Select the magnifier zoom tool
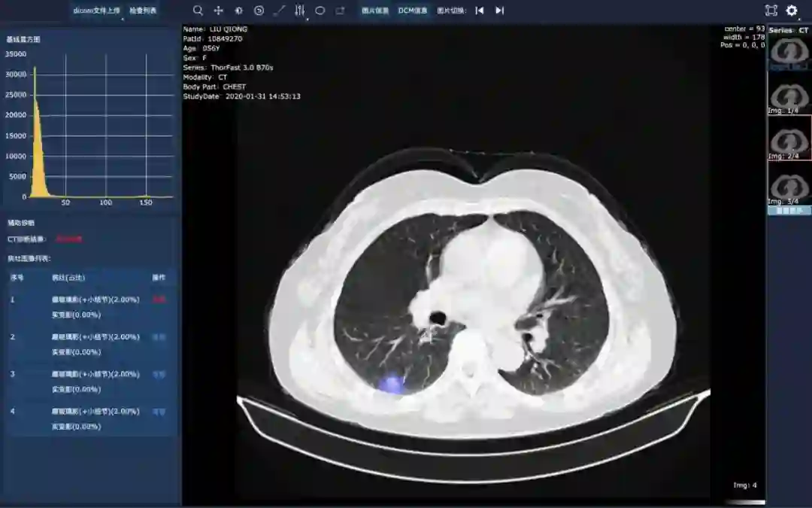Viewport: 812px width, 508px height. coord(198,11)
